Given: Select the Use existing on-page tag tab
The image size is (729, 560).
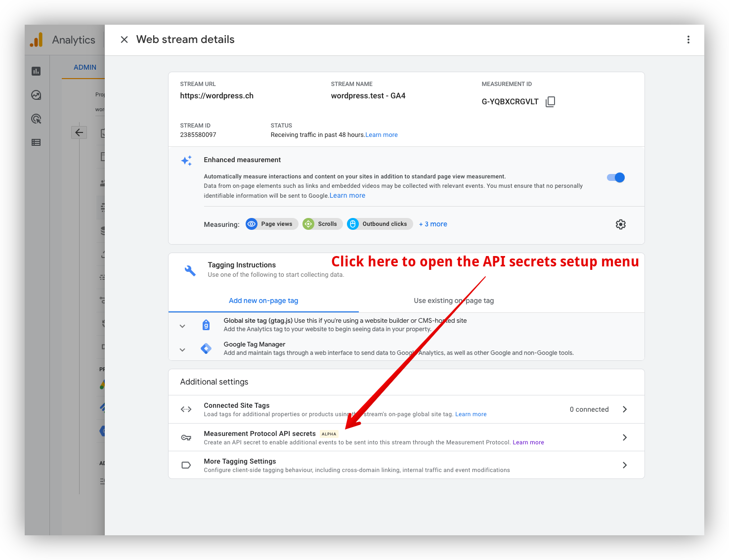Looking at the screenshot, I should click(x=454, y=301).
